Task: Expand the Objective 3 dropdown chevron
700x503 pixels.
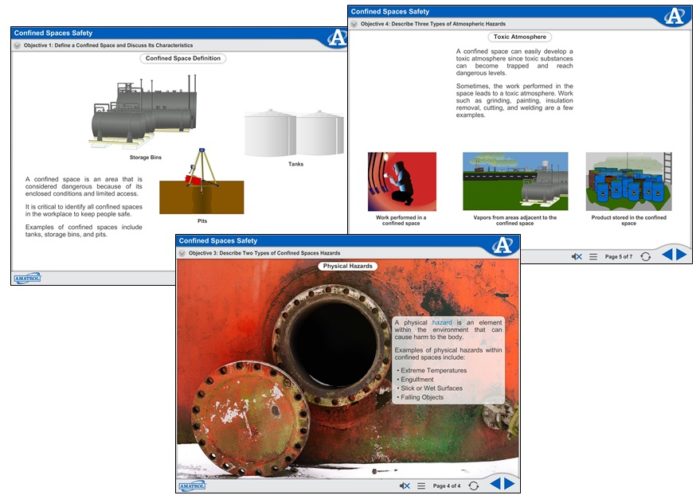Action: [183, 254]
